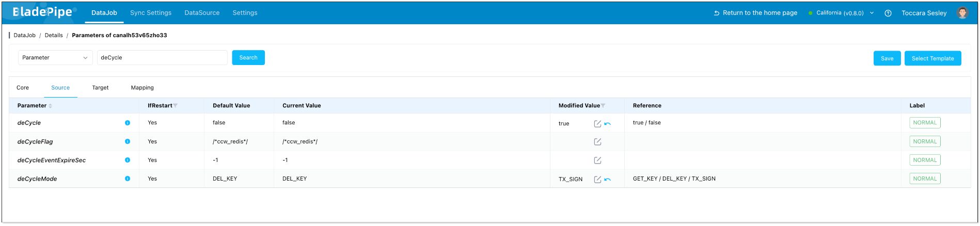The image size is (980, 226).
Task: Edit the deCycleEventExpireSec value
Action: point(597,160)
